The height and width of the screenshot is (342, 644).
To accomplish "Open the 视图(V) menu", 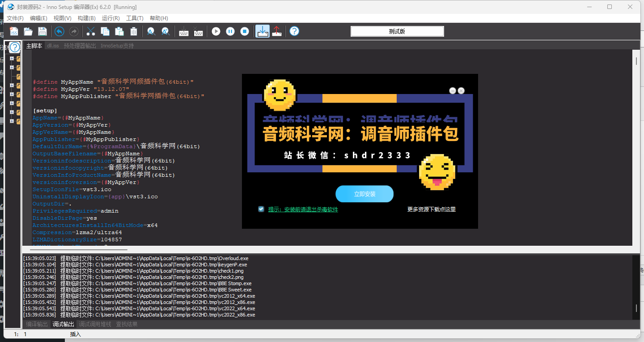I will pyautogui.click(x=62, y=18).
